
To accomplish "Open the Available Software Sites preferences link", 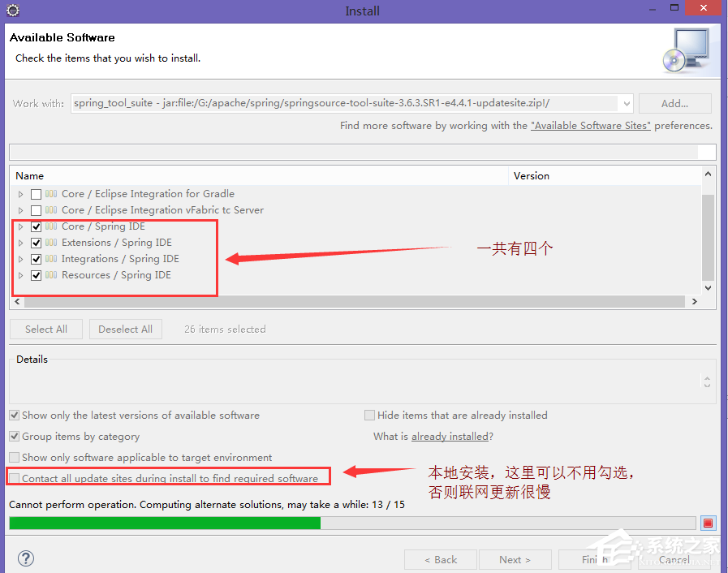I will [590, 125].
